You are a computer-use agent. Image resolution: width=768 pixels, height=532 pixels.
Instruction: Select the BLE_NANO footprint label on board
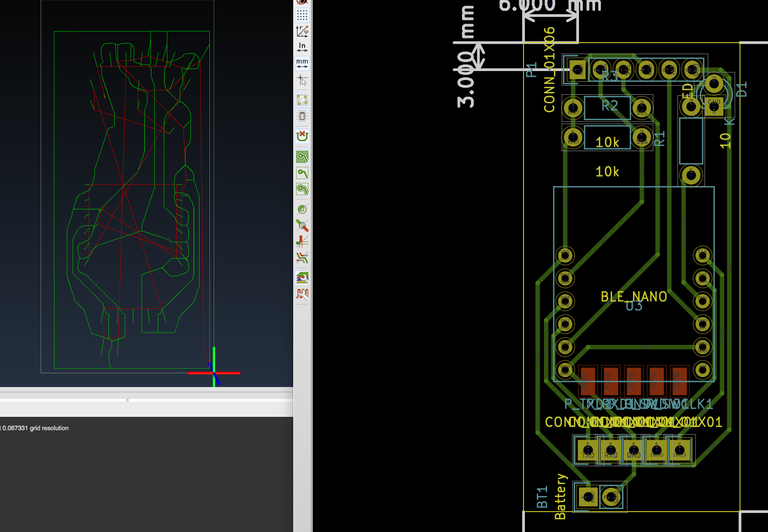633,297
